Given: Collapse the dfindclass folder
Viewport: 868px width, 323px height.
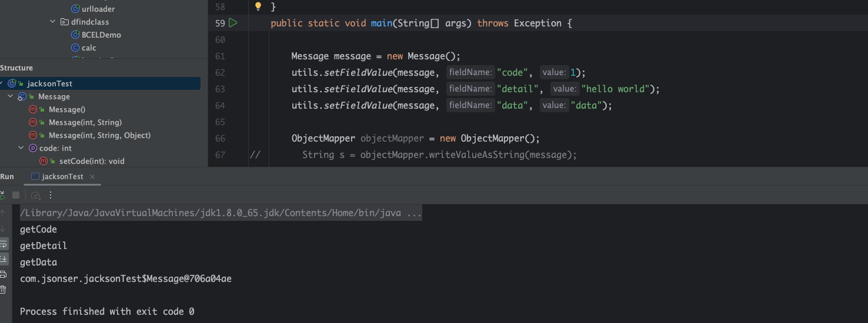Looking at the screenshot, I should coord(53,22).
